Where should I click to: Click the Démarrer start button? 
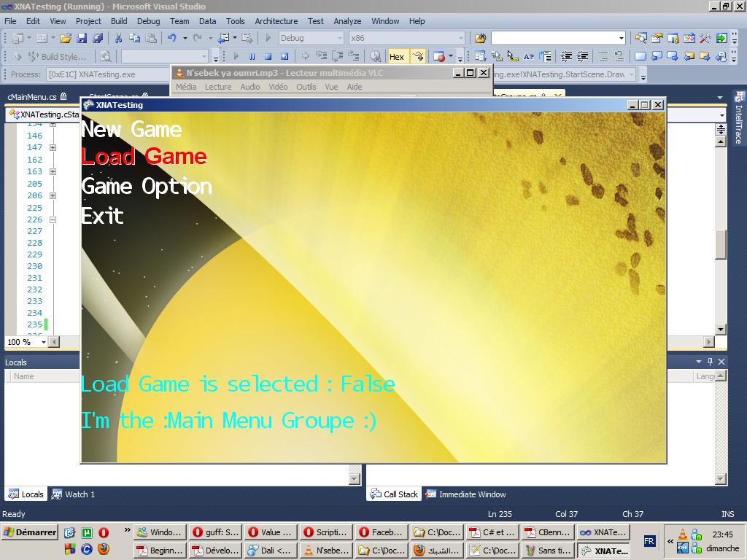29,532
